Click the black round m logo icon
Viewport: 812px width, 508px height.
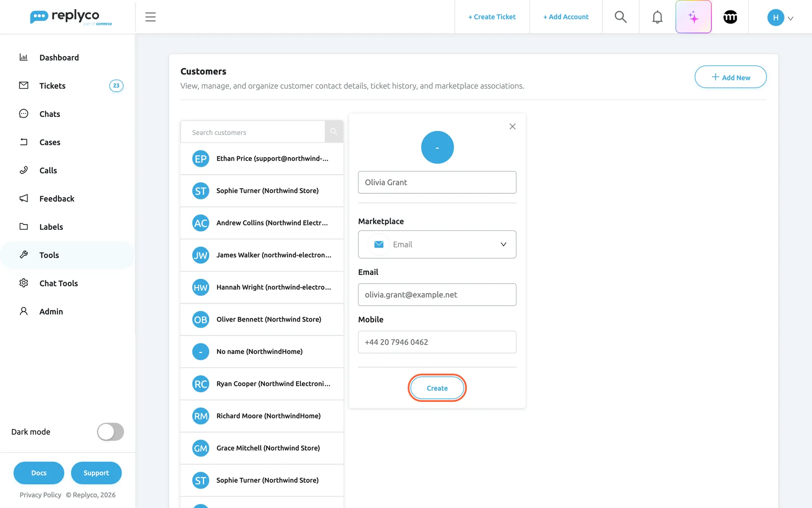(x=730, y=17)
